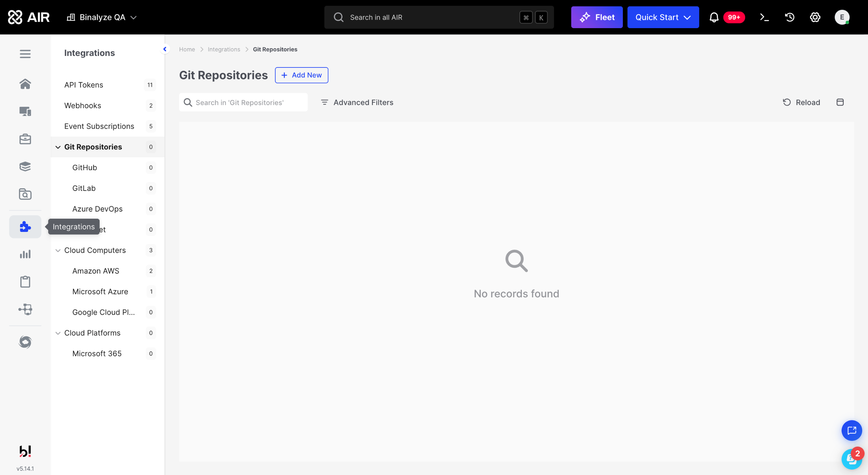This screenshot has height=475, width=868.
Task: Open the Assets monitor icon in sidebar
Action: (x=25, y=111)
